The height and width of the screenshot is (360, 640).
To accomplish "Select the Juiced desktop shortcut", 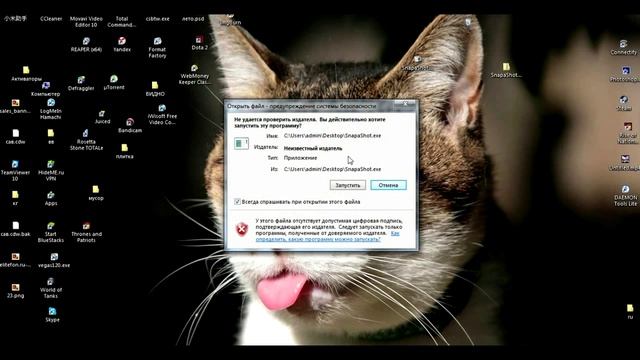I will pyautogui.click(x=102, y=117).
